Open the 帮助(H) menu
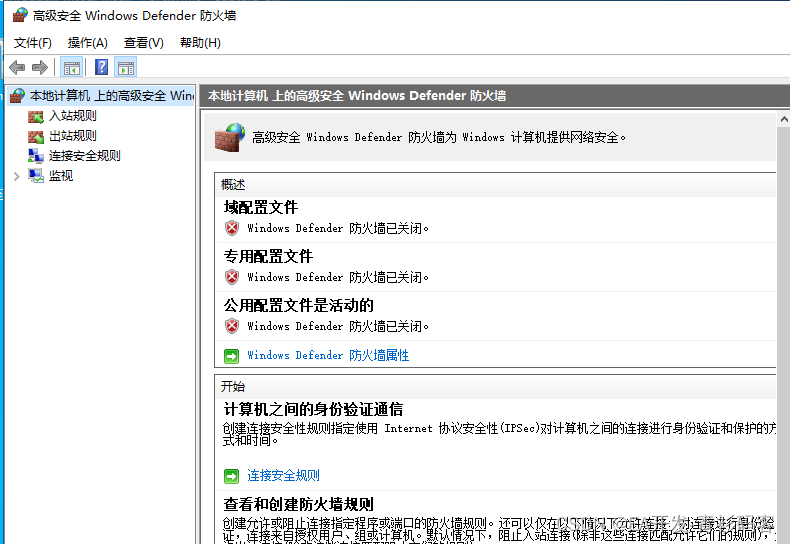The width and height of the screenshot is (790, 544). click(200, 43)
